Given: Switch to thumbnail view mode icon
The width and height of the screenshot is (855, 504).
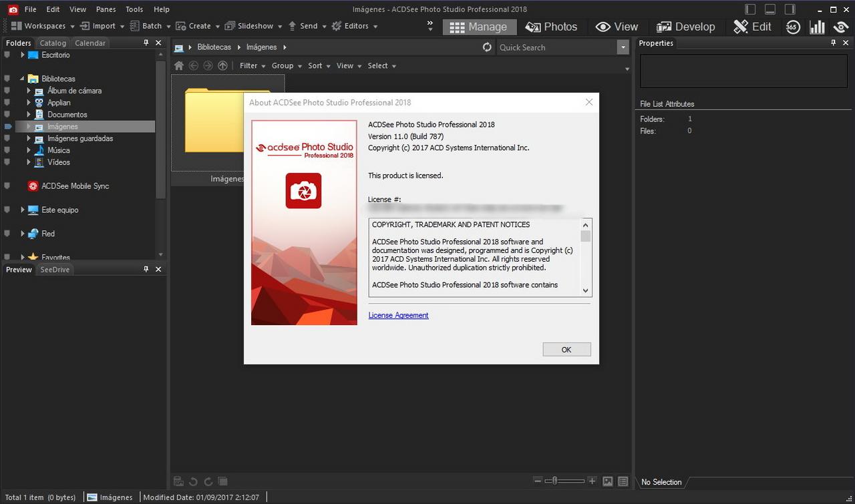Looking at the screenshot, I should 608,481.
